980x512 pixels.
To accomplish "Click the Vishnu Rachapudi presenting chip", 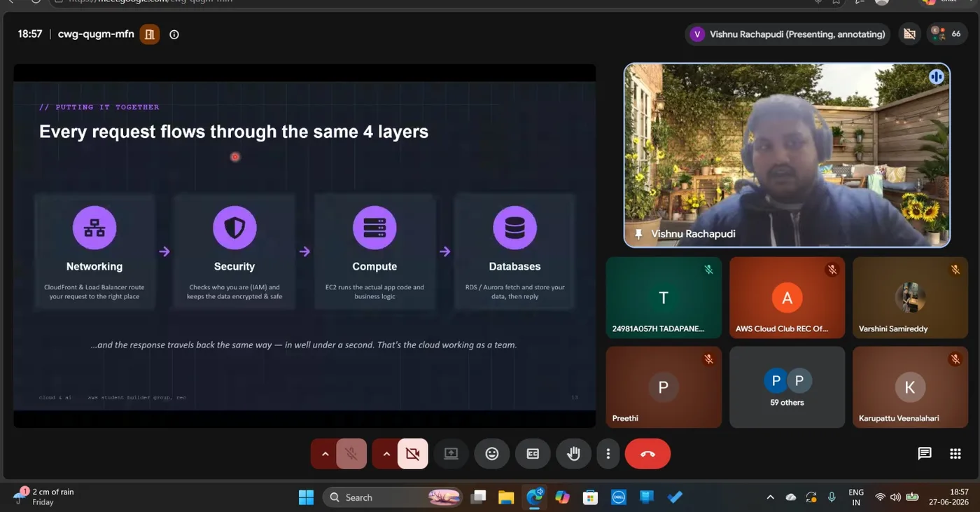I will (x=789, y=34).
